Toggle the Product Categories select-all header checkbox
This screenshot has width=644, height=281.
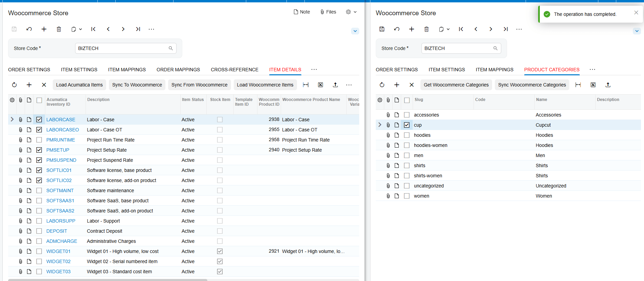(407, 100)
